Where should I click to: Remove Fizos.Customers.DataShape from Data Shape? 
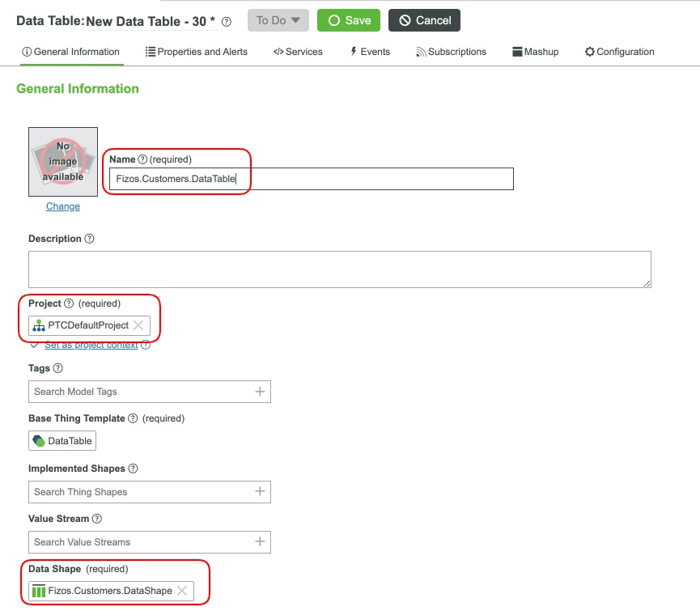(x=184, y=591)
